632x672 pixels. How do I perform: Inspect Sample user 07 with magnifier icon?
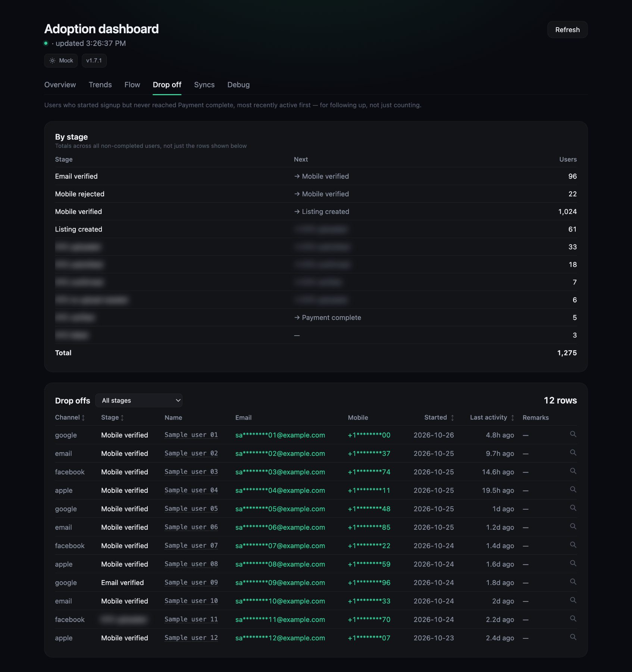(x=573, y=545)
